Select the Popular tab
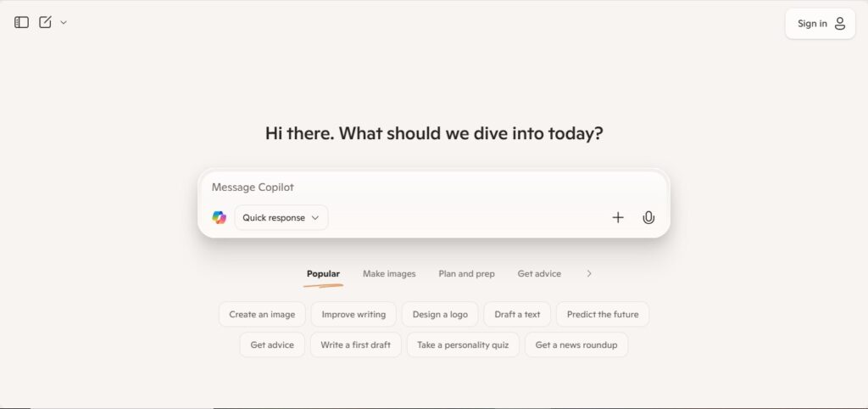Viewport: 868px width, 409px height. (x=323, y=274)
